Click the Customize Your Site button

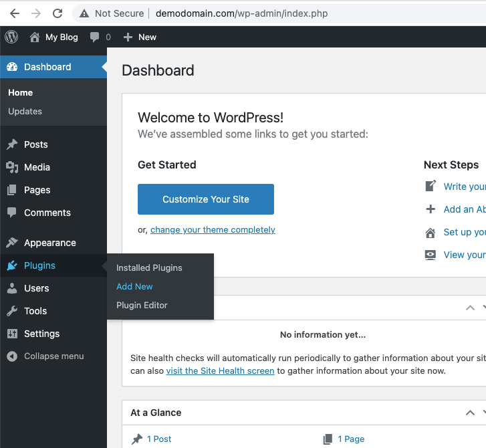206,199
